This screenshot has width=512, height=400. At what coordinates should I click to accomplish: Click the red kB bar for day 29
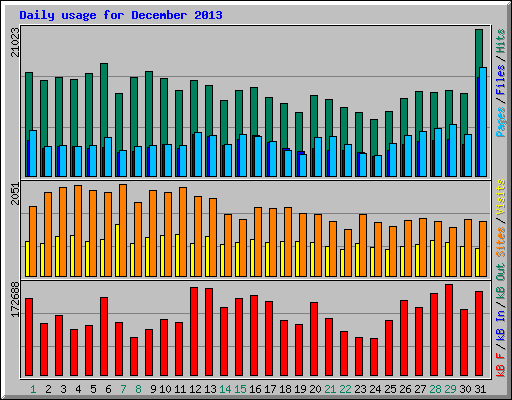449,330
